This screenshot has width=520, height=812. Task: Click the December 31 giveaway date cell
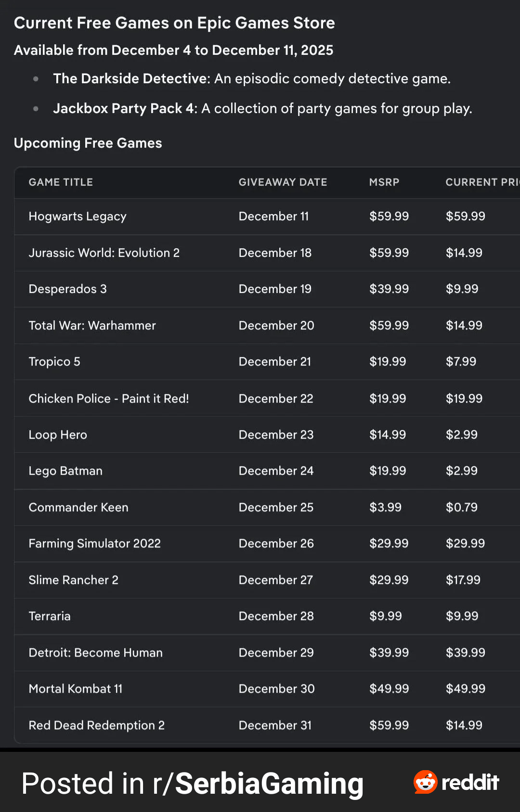[275, 725]
